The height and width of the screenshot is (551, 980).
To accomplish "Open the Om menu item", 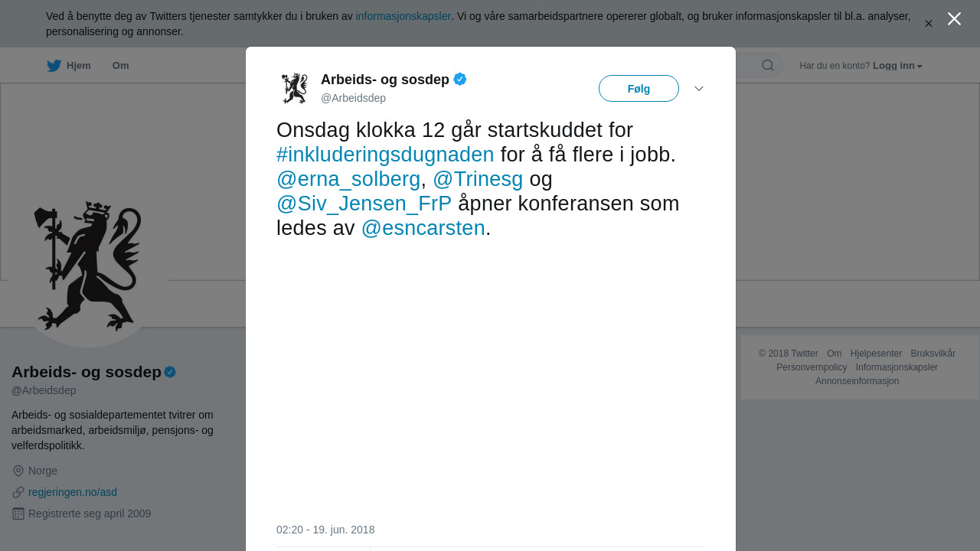I will [120, 66].
